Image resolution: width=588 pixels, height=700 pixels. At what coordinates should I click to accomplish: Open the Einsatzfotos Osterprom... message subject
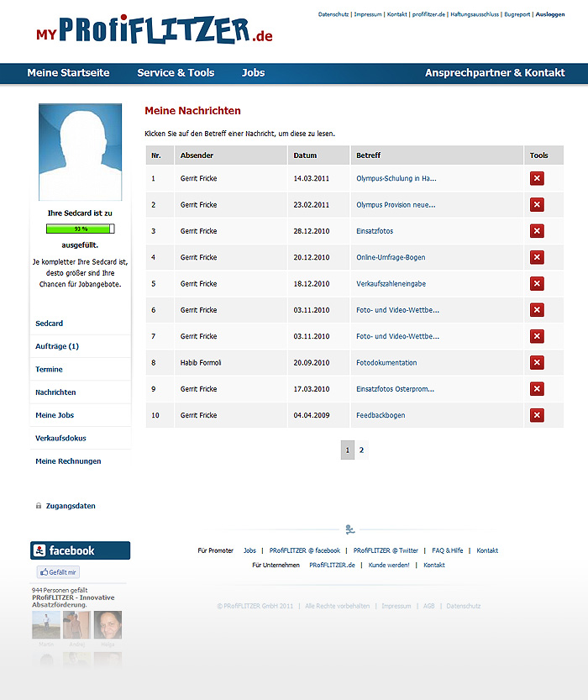tap(396, 389)
